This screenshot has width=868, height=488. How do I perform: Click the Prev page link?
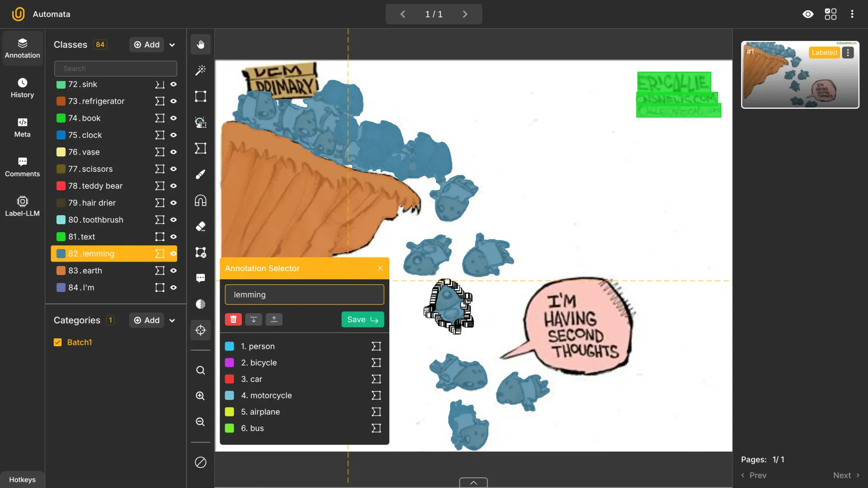point(754,475)
